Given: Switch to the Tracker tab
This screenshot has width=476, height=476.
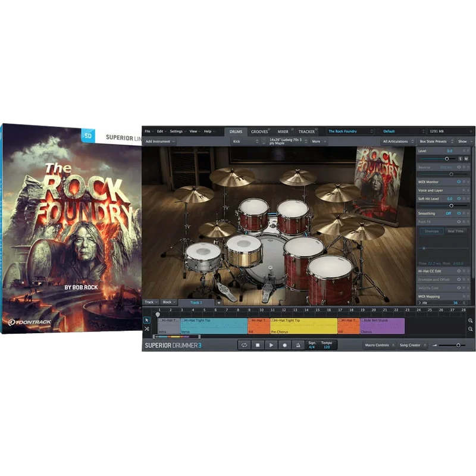Looking at the screenshot, I should pyautogui.click(x=306, y=131).
